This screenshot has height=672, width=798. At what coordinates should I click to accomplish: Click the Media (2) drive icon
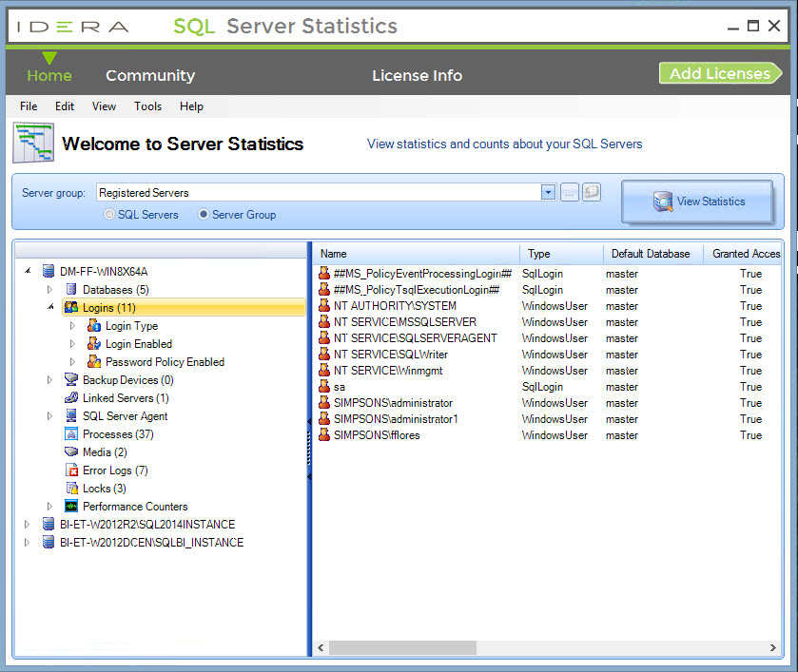(71, 451)
